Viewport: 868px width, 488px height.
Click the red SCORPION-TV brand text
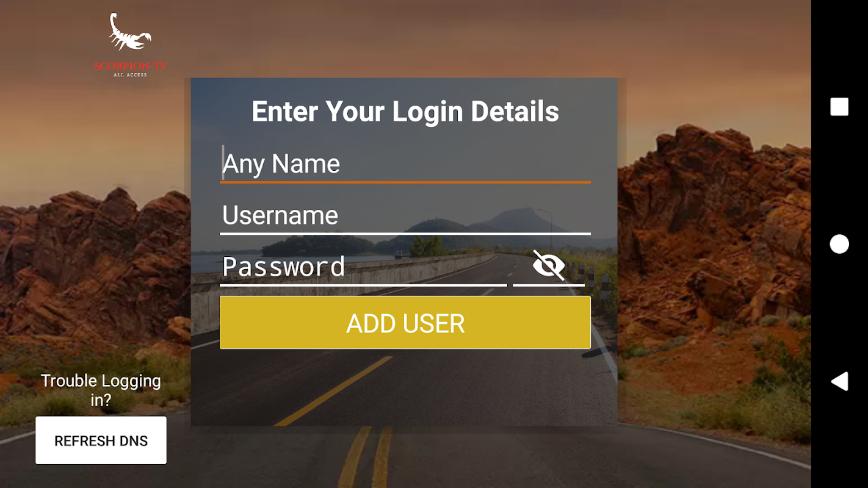130,66
